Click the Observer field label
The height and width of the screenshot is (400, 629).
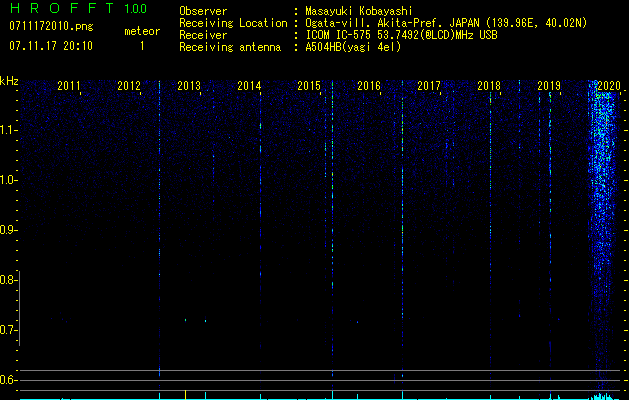[x=203, y=11]
